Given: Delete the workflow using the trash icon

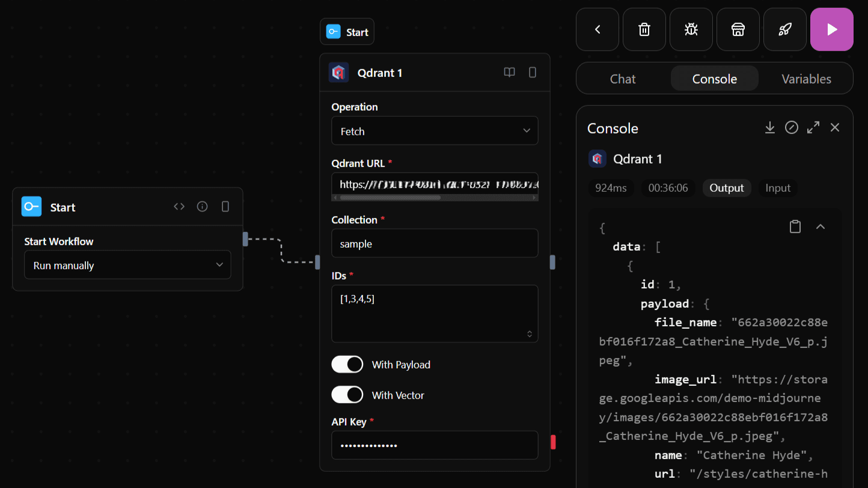Looking at the screenshot, I should (x=644, y=29).
